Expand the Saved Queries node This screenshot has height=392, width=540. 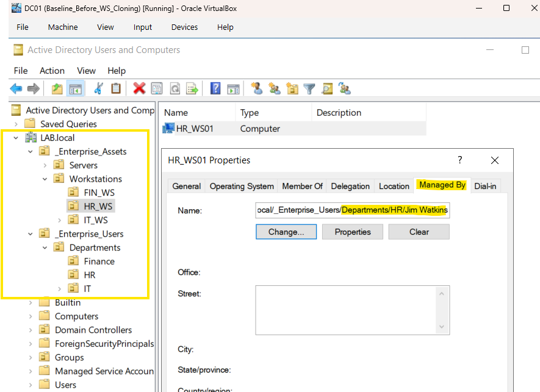click(x=16, y=124)
